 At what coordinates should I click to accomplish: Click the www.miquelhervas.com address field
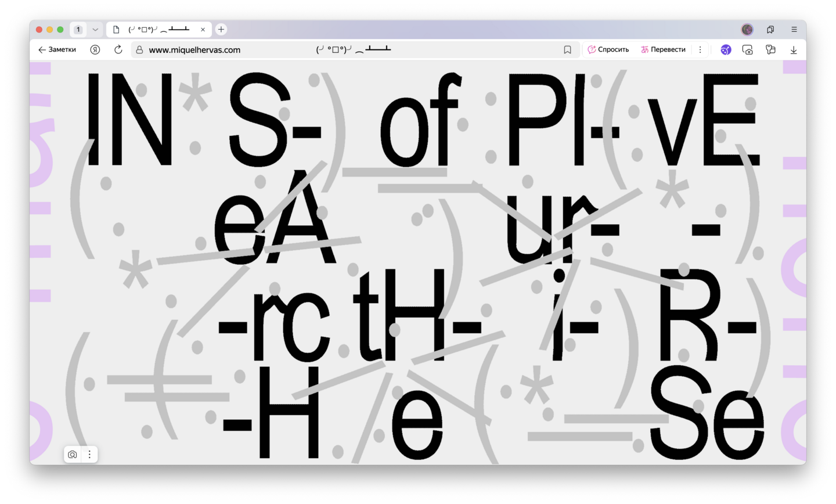tap(194, 50)
